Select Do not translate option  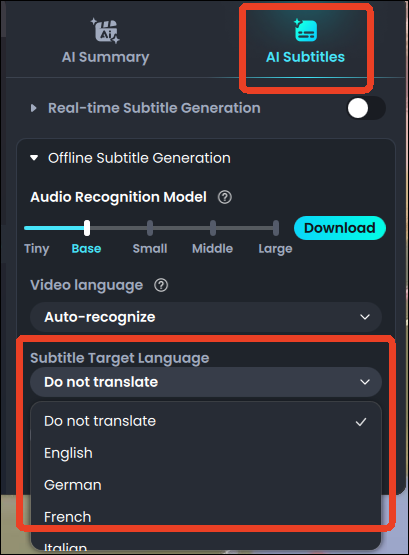point(206,421)
